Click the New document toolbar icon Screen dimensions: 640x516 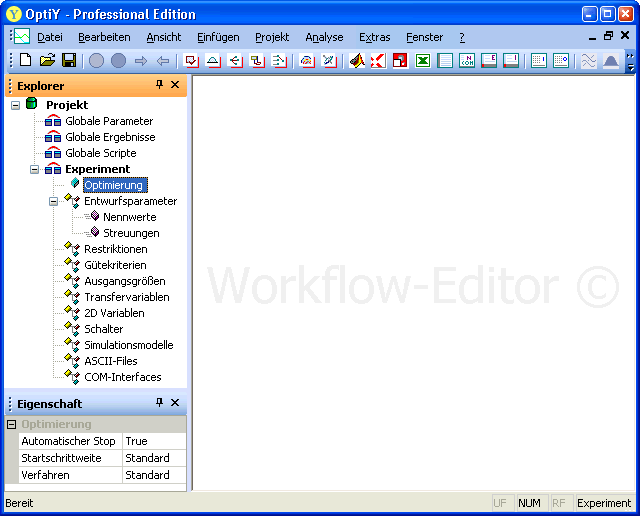click(x=26, y=61)
